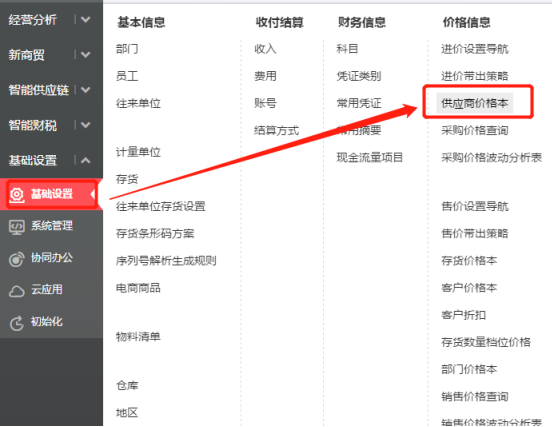Open 收入 under 收付结算
The width and height of the screenshot is (552, 427).
click(265, 49)
